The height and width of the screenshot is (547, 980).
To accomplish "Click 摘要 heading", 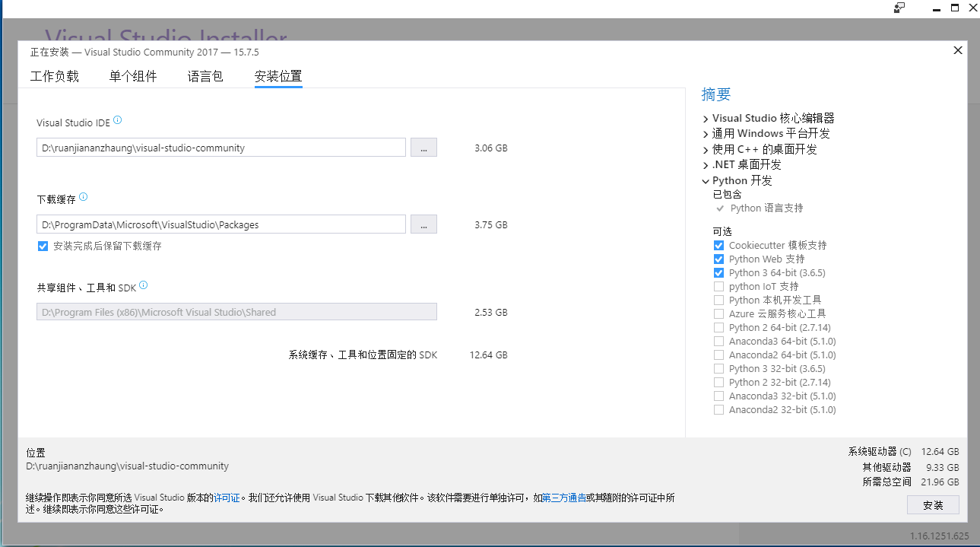I will click(716, 94).
